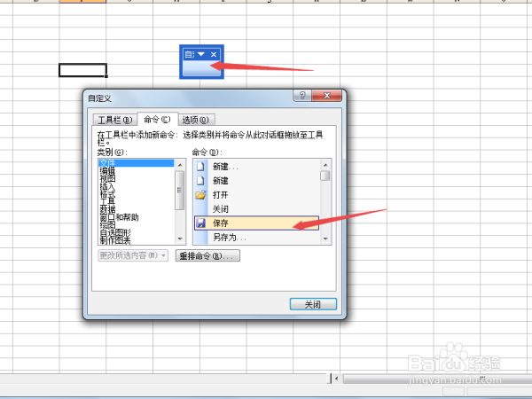Select the 编辑 category
The width and height of the screenshot is (532, 399).
pos(136,170)
